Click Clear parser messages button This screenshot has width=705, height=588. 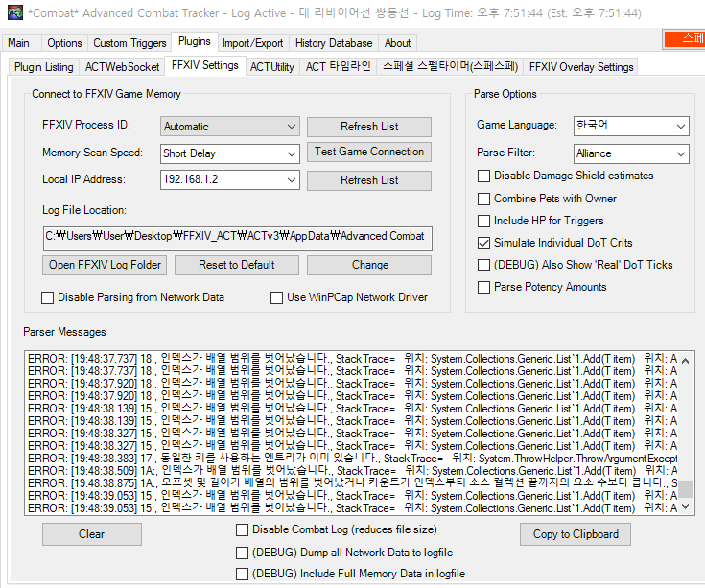pos(92,534)
